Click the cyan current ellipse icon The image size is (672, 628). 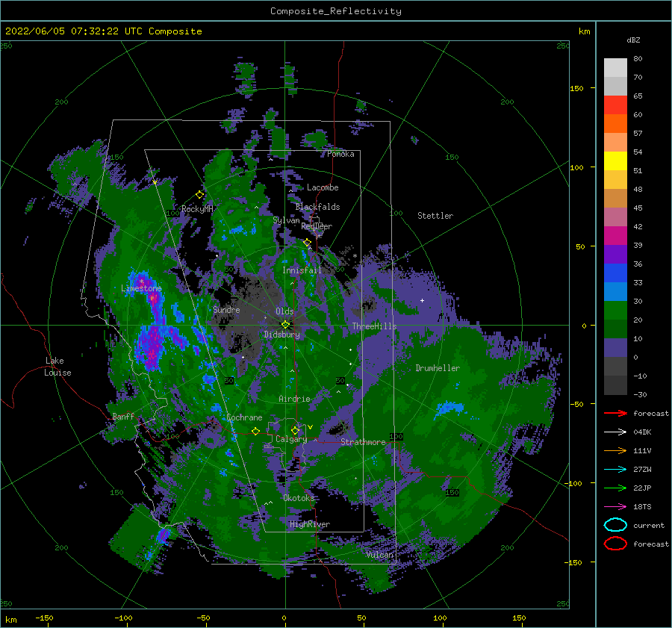point(615,525)
